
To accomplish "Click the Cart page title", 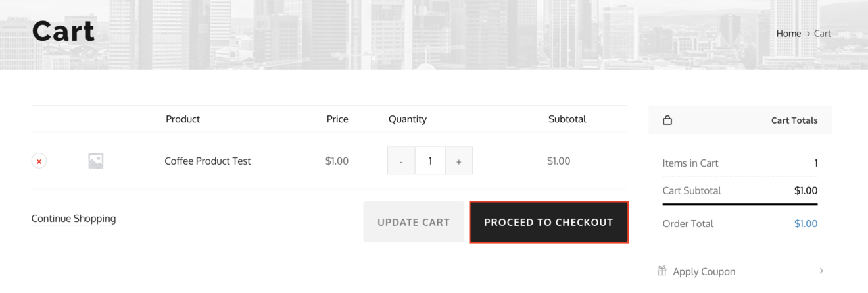I will [x=63, y=32].
